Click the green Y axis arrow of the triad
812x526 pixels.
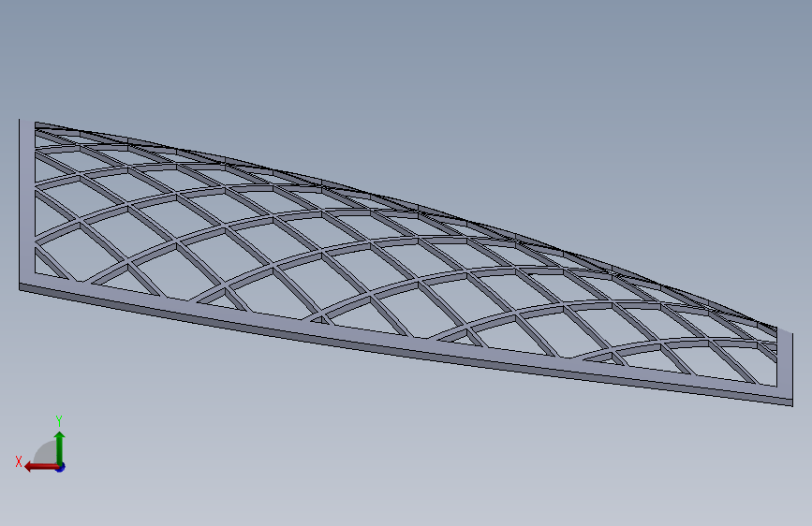[60, 447]
